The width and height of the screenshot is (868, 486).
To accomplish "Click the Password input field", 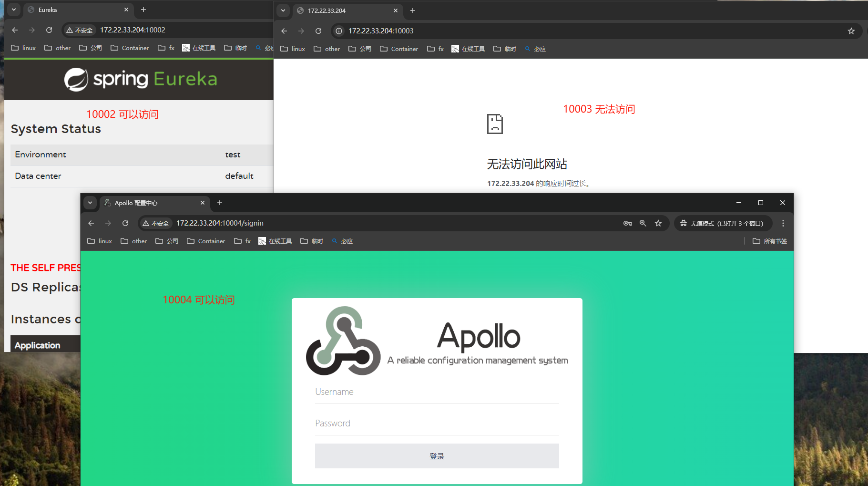I will [x=437, y=423].
